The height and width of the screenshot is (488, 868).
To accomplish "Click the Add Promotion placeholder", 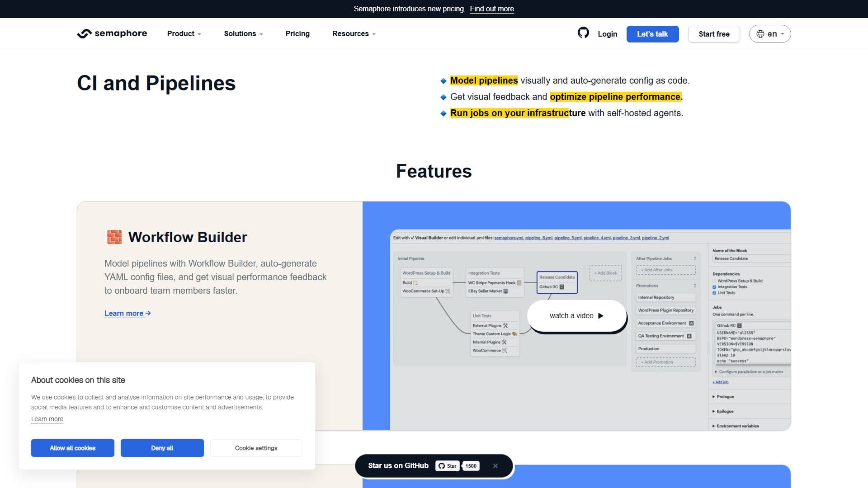I will click(666, 362).
